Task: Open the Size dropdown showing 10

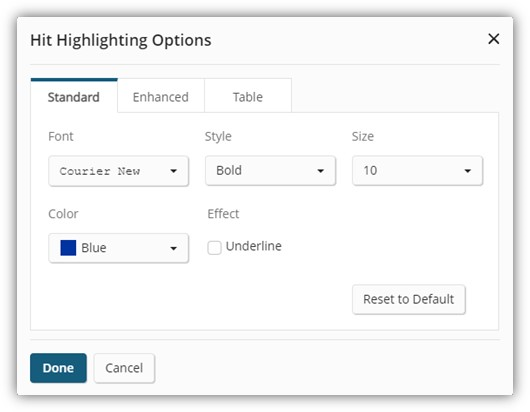Action: tap(417, 171)
